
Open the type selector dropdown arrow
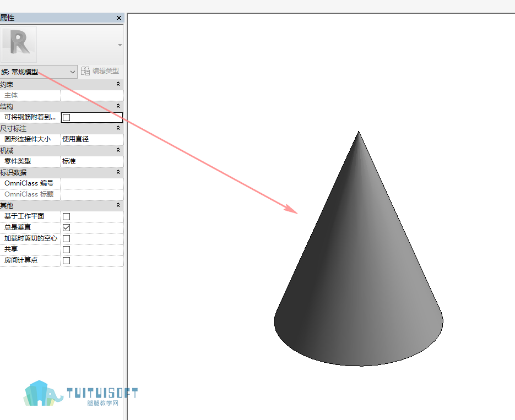click(120, 45)
